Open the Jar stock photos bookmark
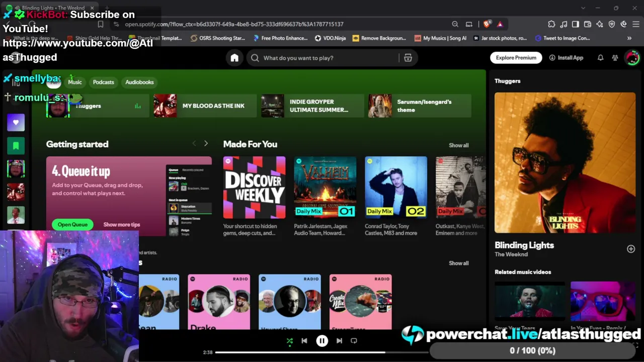 click(x=500, y=38)
